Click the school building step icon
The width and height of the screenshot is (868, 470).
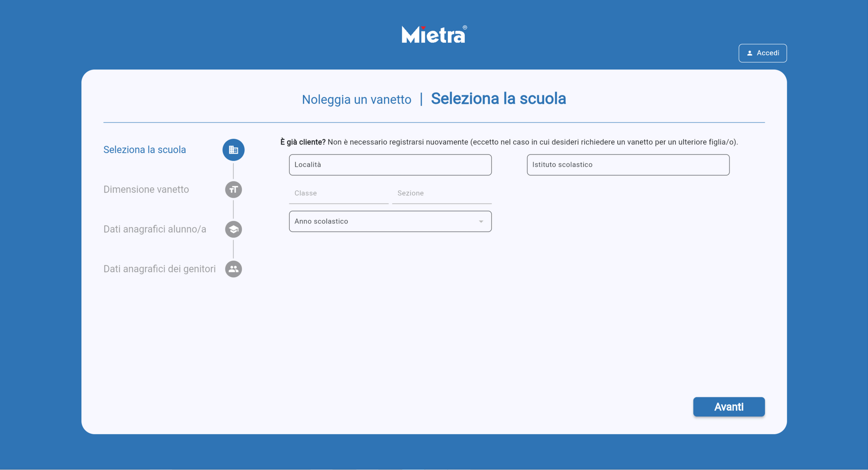(x=233, y=150)
